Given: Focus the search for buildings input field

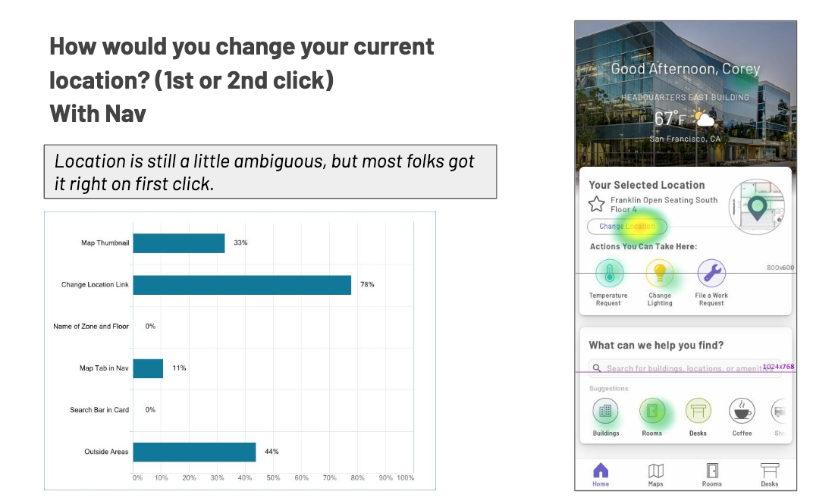Looking at the screenshot, I should pyautogui.click(x=686, y=368).
